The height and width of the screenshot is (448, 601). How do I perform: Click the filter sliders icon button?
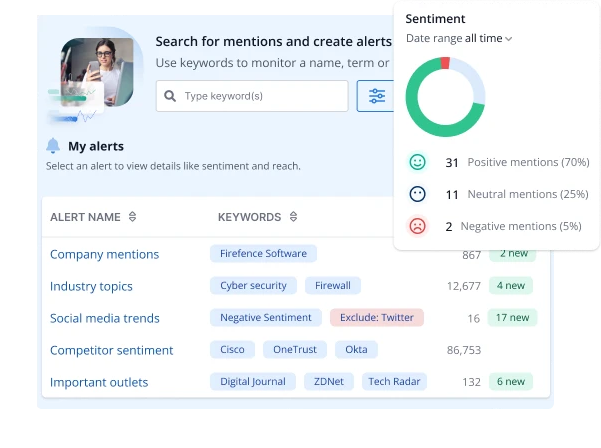(x=376, y=96)
